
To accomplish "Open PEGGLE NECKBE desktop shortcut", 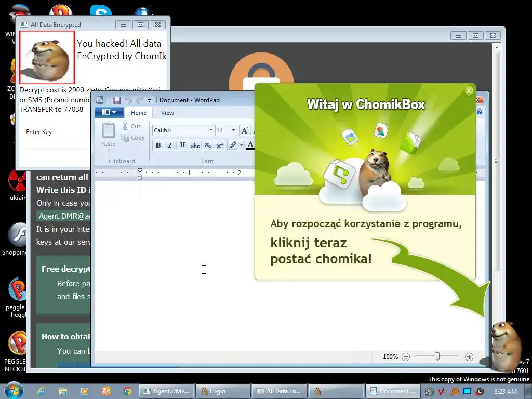I will pyautogui.click(x=16, y=352).
